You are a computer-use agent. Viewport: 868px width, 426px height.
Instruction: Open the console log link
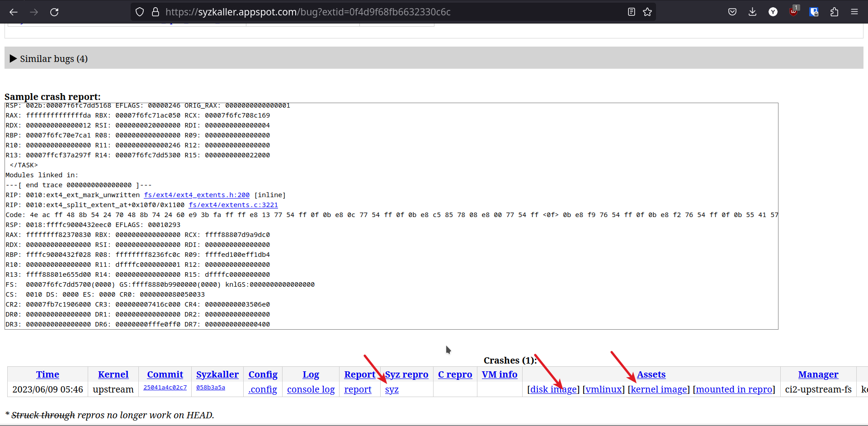tap(311, 389)
